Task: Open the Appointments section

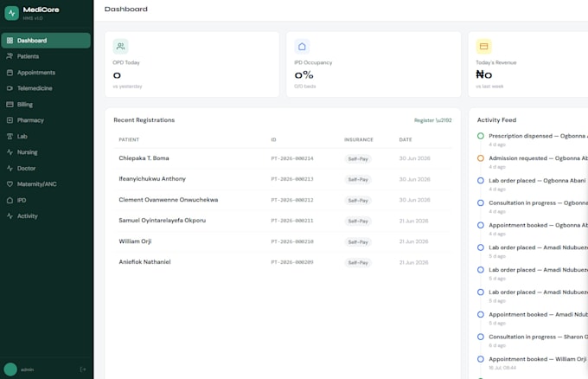Action: pos(46,73)
